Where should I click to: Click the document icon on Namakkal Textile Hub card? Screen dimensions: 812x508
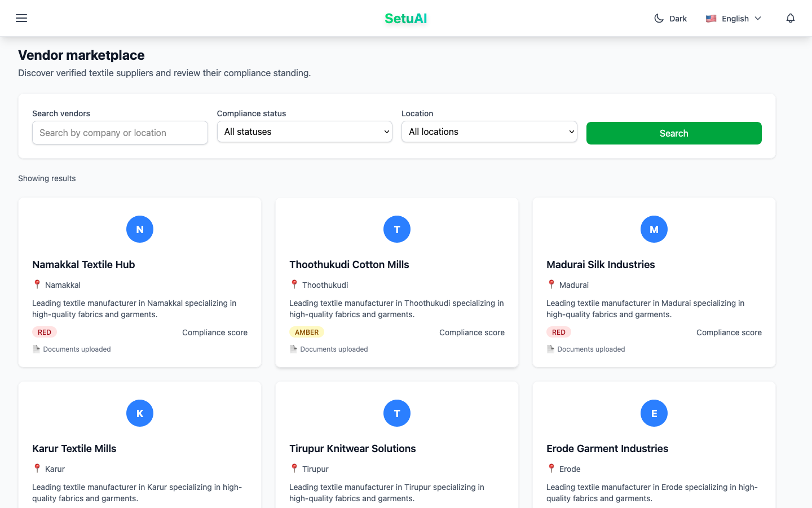point(36,349)
